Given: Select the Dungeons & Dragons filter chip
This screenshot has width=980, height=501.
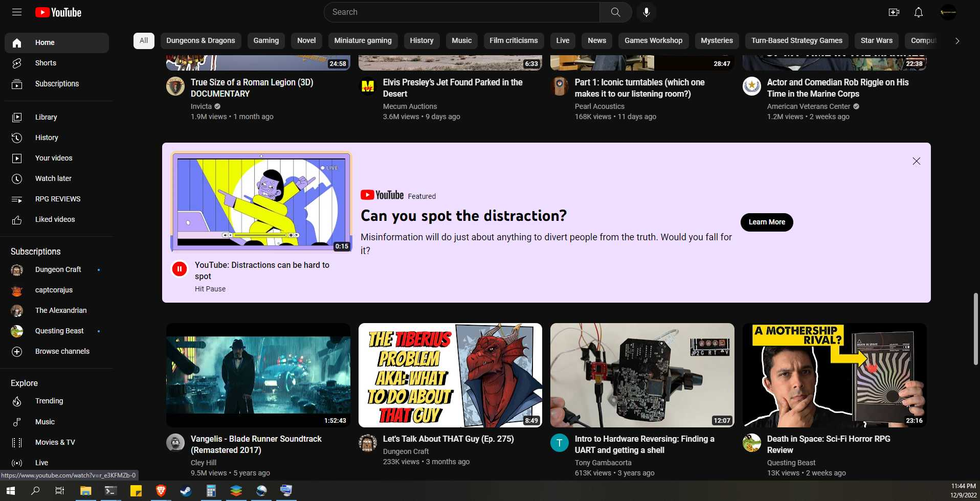Looking at the screenshot, I should click(201, 40).
